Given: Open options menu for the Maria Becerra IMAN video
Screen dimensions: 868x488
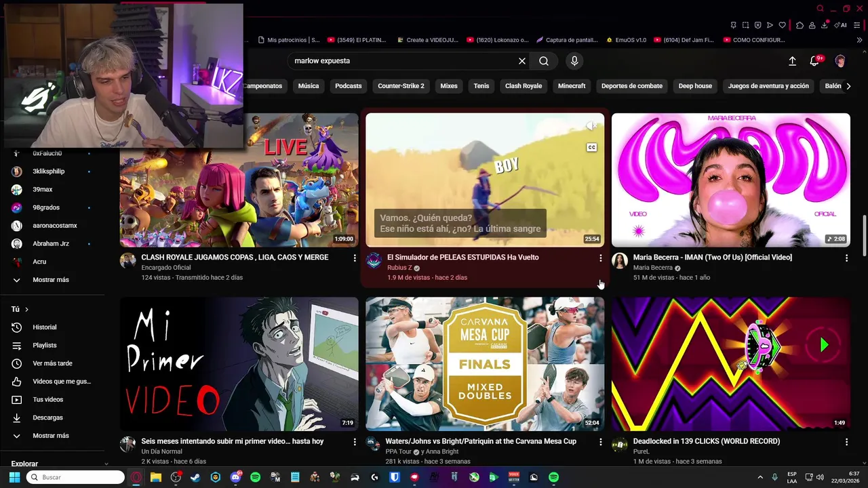Looking at the screenshot, I should (846, 258).
